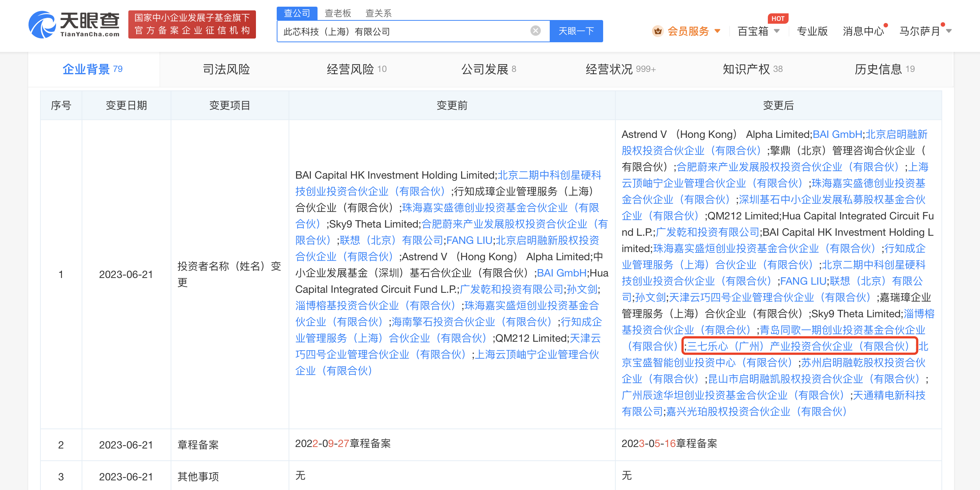This screenshot has width=980, height=490.
Task: Expand the 百宝箱 dropdown arrow
Action: pos(777,31)
